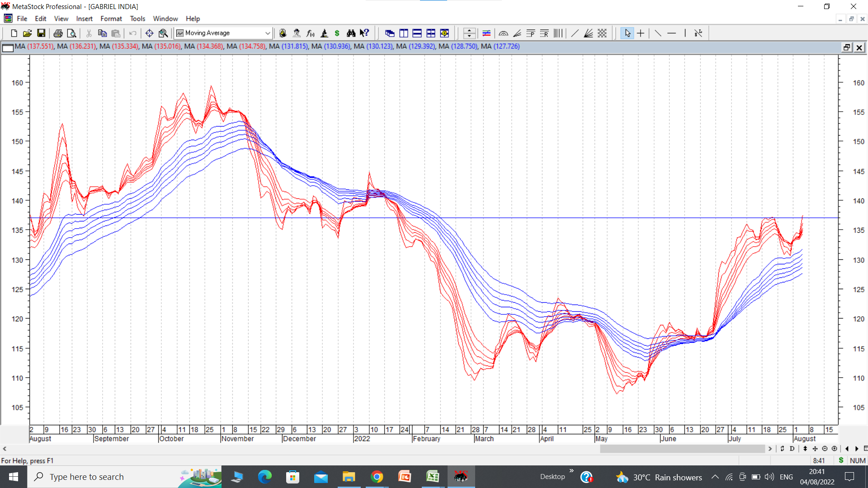
Task: Open the Insert menu
Action: click(84, 19)
